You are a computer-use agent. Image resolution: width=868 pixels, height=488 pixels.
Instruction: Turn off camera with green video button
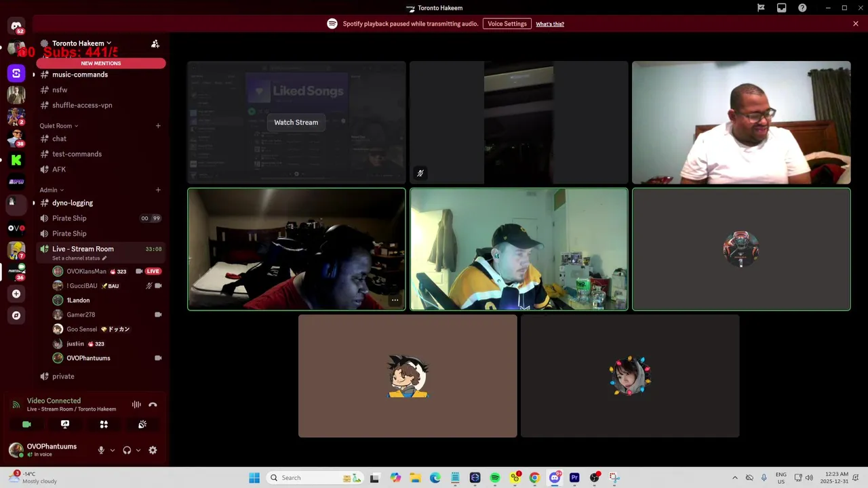click(26, 424)
